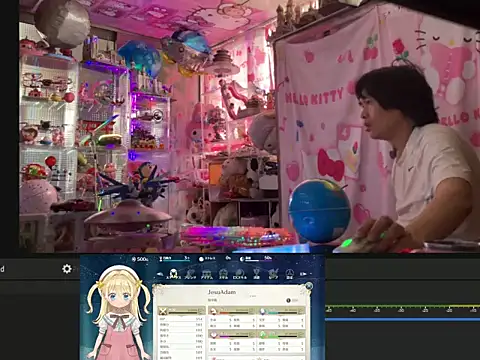Open the Skill menu icon
The width and height of the screenshot is (480, 360).
pos(223,274)
